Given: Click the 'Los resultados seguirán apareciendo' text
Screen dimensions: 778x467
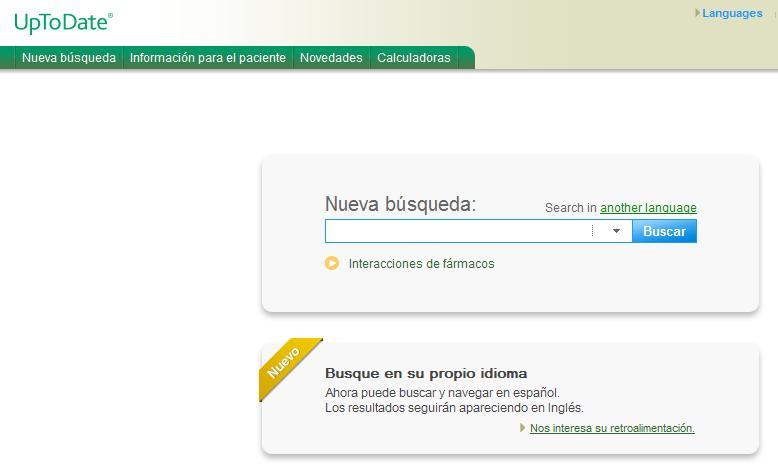Looking at the screenshot, I should coord(454,408).
